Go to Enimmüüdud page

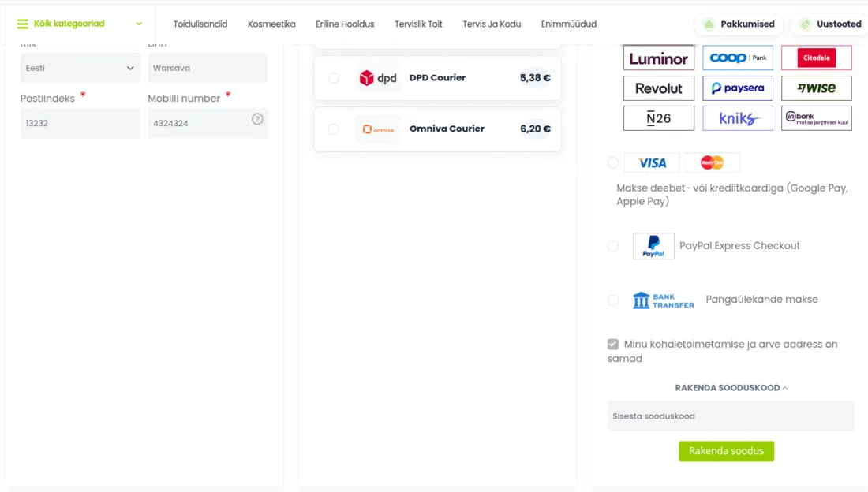coord(568,24)
